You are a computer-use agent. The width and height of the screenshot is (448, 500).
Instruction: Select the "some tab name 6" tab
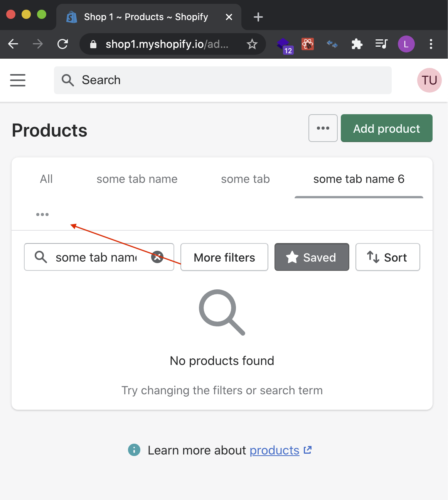pos(359,179)
